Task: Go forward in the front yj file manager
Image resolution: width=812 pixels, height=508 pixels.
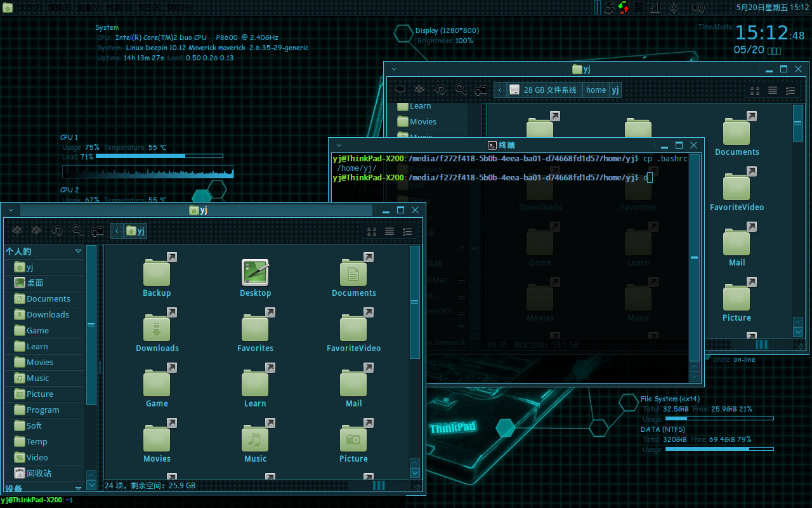Action: click(37, 231)
